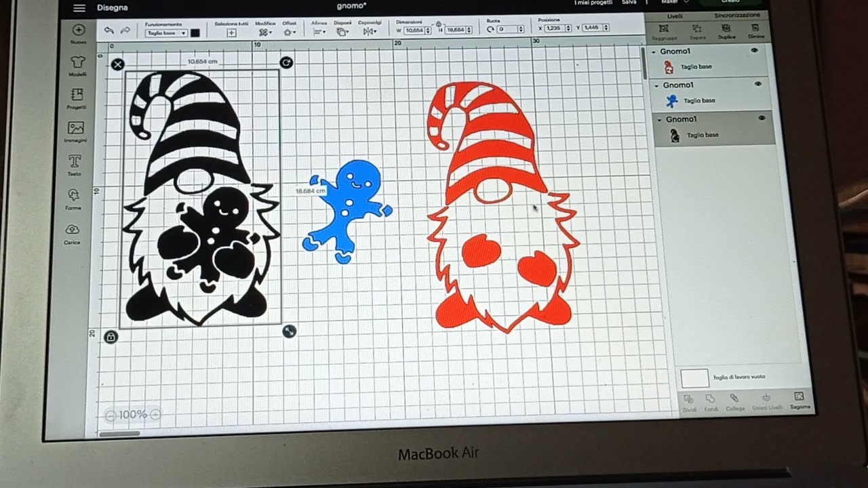
Task: Click the W width stepper arrows
Action: [x=428, y=30]
